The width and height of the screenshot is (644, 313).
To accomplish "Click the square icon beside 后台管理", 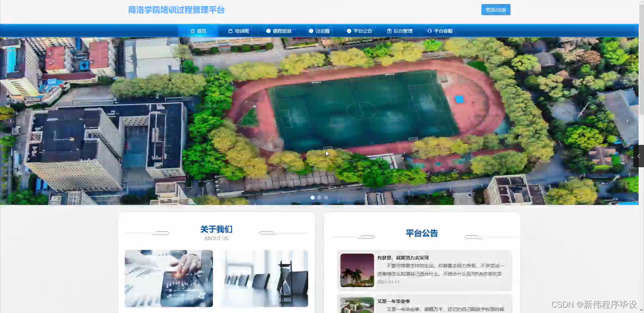I will point(389,31).
